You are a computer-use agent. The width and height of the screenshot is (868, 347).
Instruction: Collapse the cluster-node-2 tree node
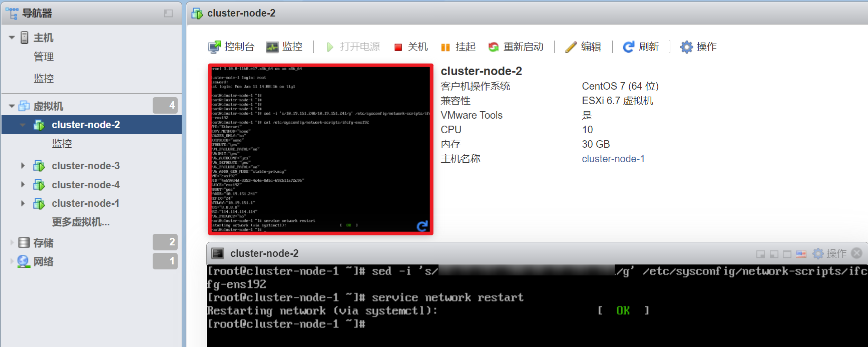pos(23,125)
